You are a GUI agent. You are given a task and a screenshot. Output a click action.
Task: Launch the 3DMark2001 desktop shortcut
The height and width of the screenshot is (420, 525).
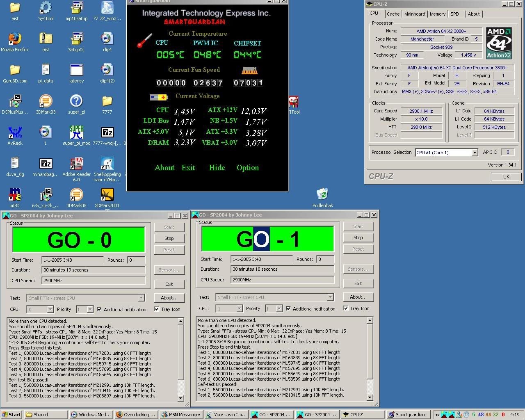[x=107, y=199]
